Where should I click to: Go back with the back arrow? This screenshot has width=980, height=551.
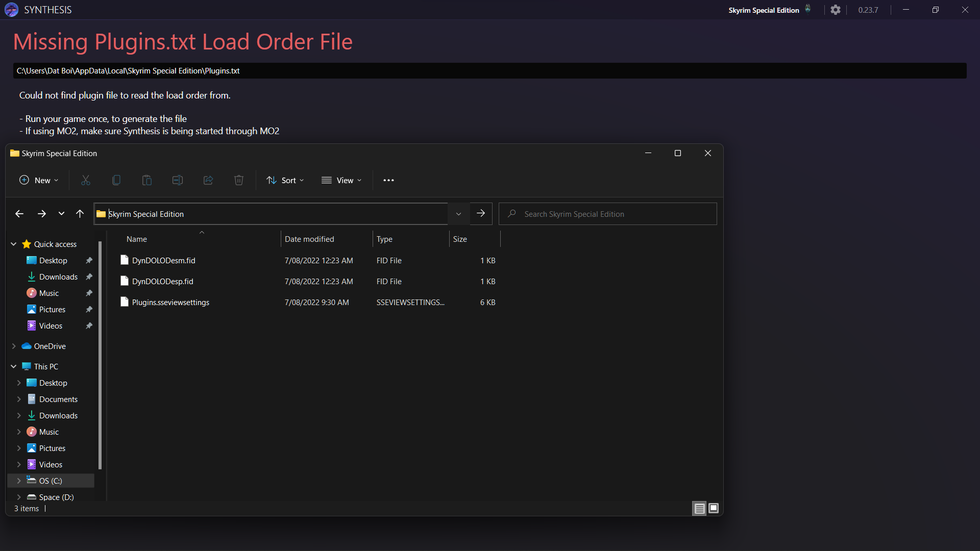pyautogui.click(x=19, y=214)
